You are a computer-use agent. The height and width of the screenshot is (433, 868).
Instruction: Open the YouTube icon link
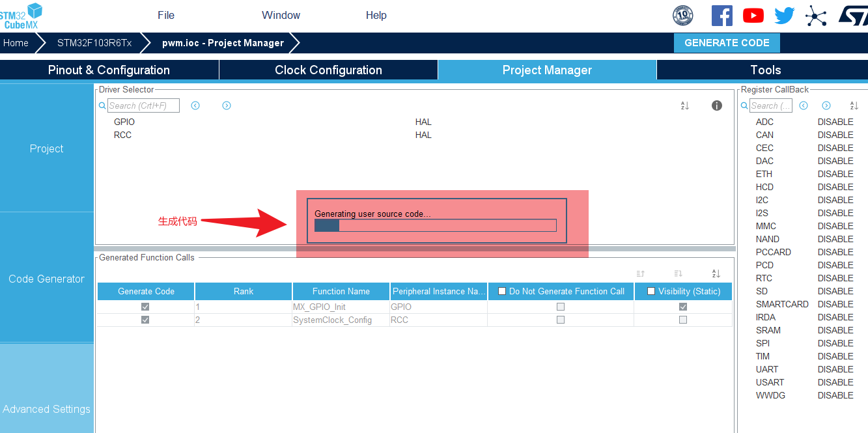click(753, 16)
